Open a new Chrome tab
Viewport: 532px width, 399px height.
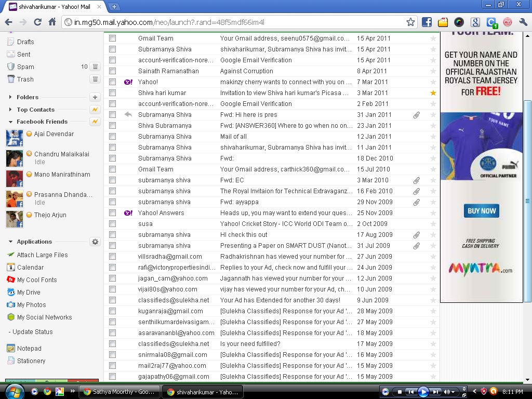pyautogui.click(x=114, y=6)
